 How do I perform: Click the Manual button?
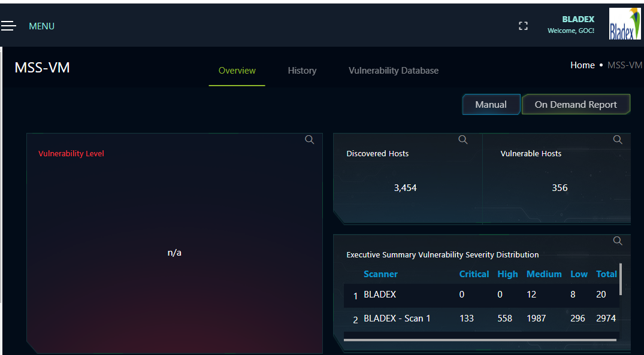tap(491, 105)
